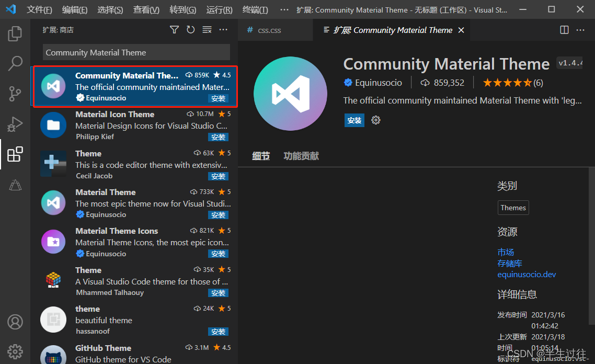Open the 存储库 repository link
Image resolution: width=595 pixels, height=364 pixels.
[x=510, y=263]
